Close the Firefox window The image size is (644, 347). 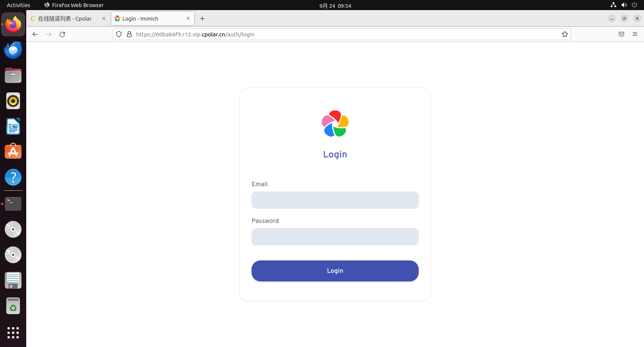point(637,18)
